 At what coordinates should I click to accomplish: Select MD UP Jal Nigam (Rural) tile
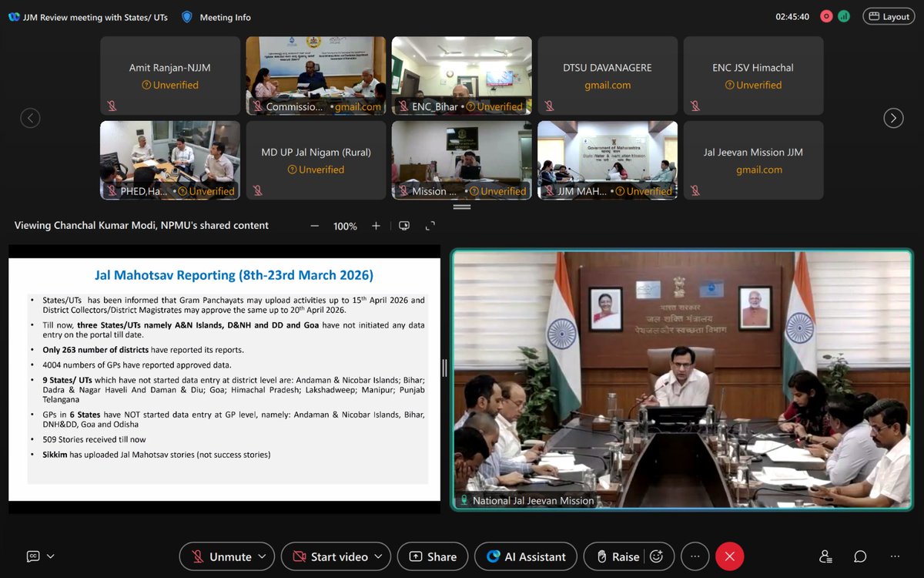[x=316, y=160]
